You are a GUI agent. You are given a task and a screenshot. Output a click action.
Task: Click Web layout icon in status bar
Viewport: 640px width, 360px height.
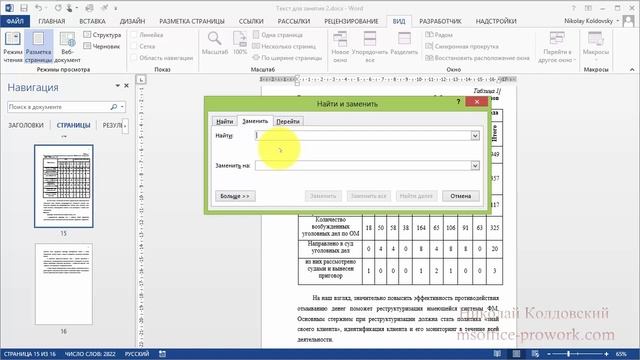click(x=535, y=354)
